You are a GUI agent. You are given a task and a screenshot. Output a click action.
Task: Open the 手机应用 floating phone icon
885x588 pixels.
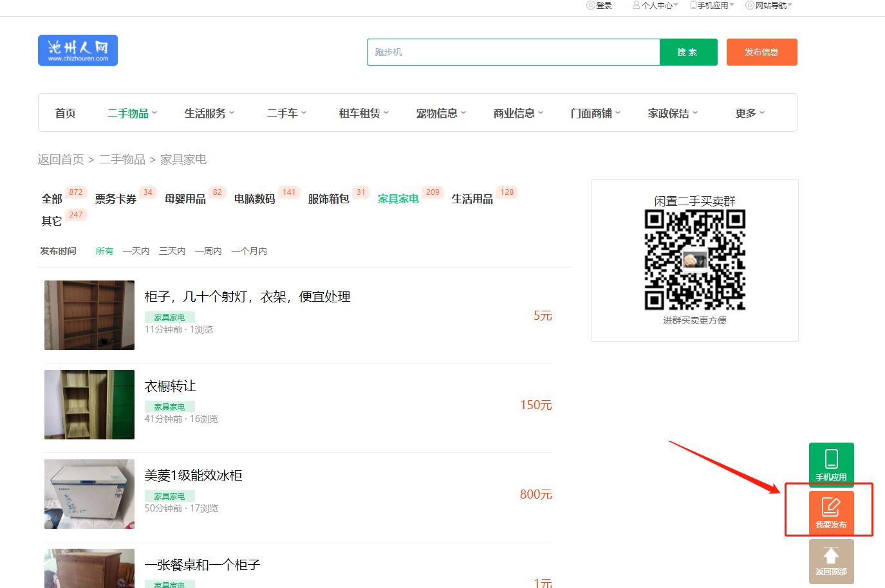point(831,459)
